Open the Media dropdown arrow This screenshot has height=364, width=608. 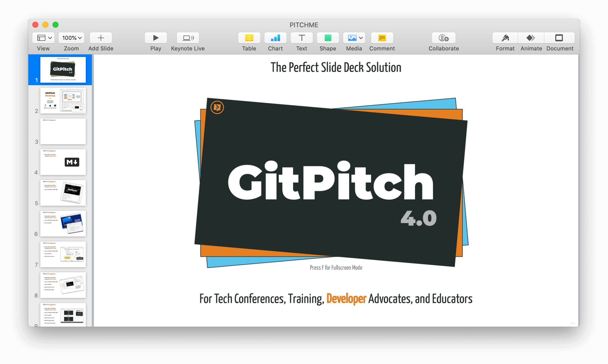pyautogui.click(x=361, y=38)
